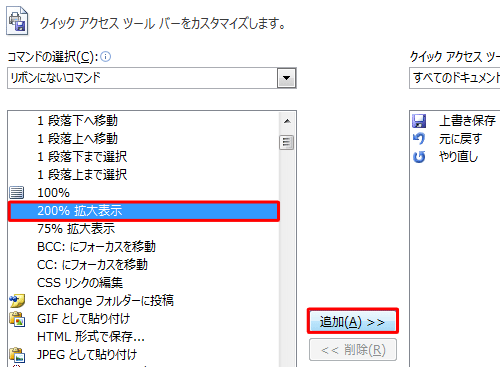Select 1 段落下まで選択 in the list

point(82,157)
